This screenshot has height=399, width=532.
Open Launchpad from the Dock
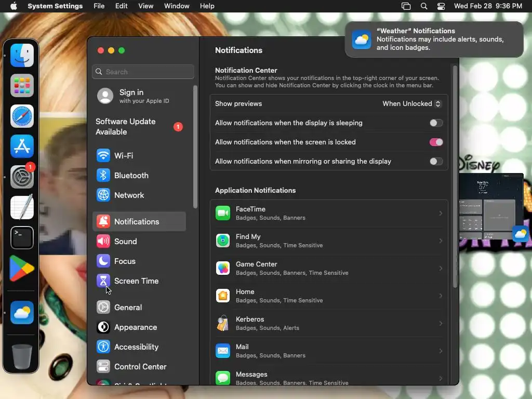click(22, 86)
